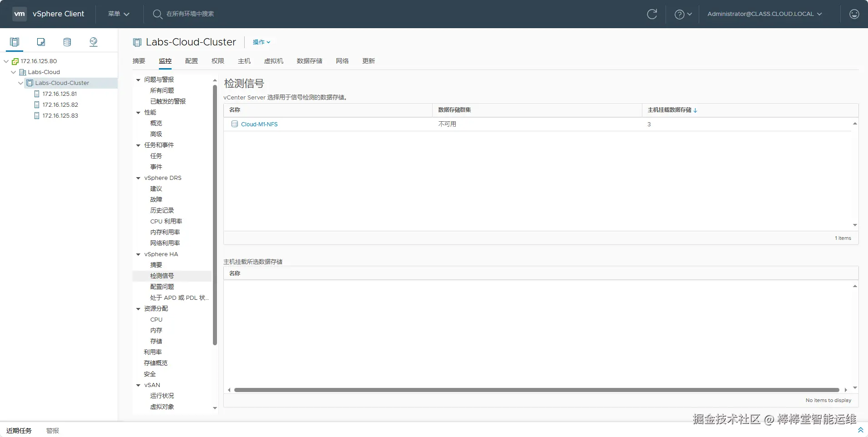Viewport: 868px width, 437px height.
Task: Collapse the 资源分配 section
Action: point(138,309)
